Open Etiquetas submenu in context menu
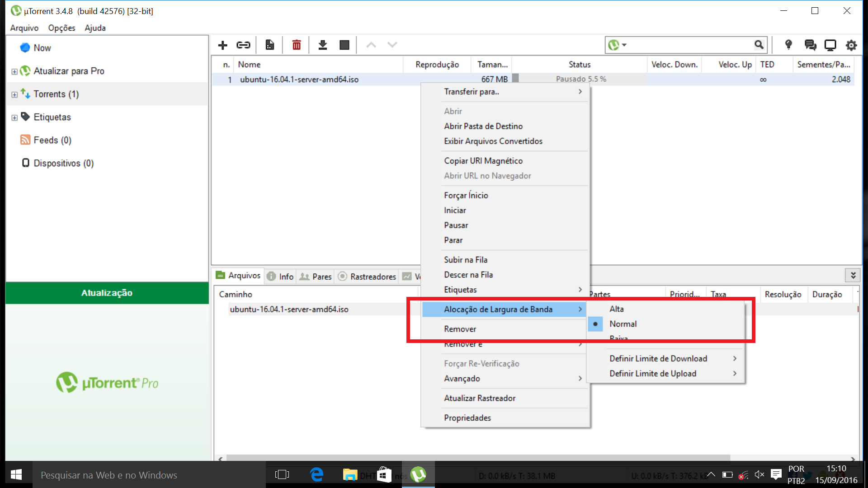 pos(505,290)
